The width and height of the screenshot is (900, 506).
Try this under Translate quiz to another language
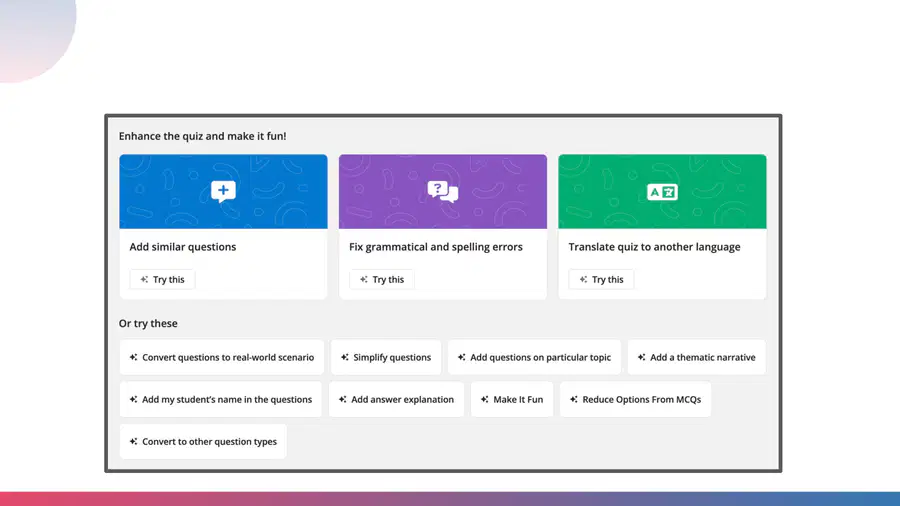click(x=601, y=279)
